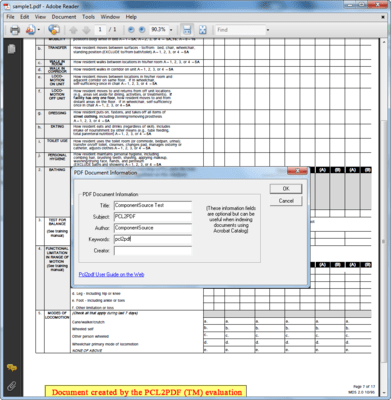Click Cancel in PDF Document Information dialog
This screenshot has width=391, height=400.
coord(286,201)
